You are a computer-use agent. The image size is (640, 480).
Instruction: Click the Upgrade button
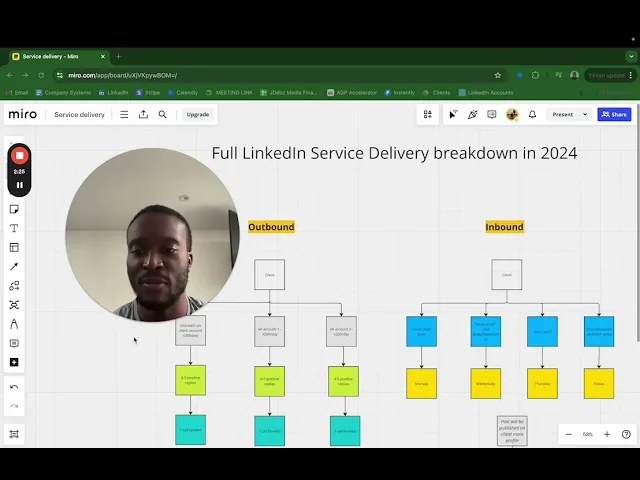[x=198, y=115]
